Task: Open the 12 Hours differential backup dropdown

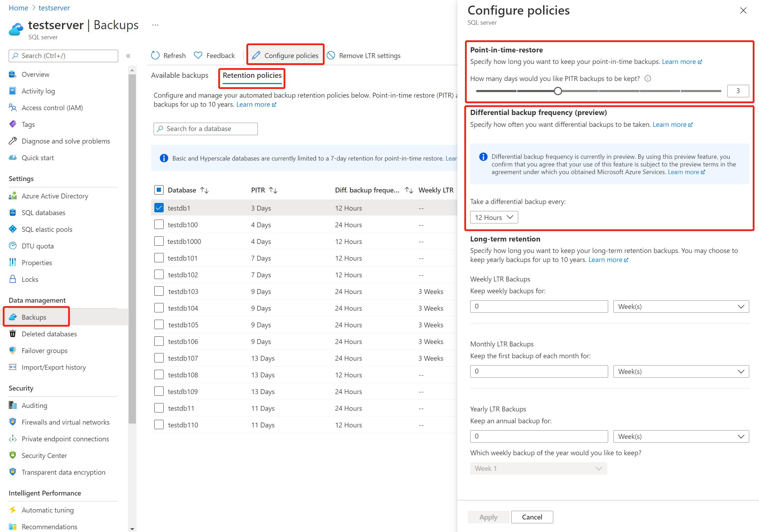Action: coord(494,218)
